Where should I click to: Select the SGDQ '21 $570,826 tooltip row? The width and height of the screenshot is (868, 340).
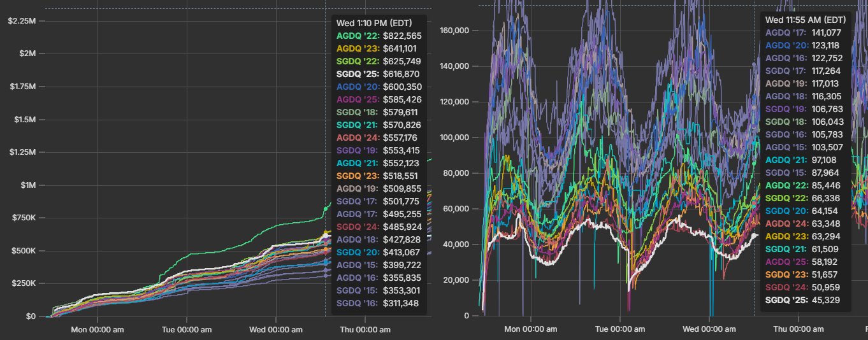click(x=379, y=125)
